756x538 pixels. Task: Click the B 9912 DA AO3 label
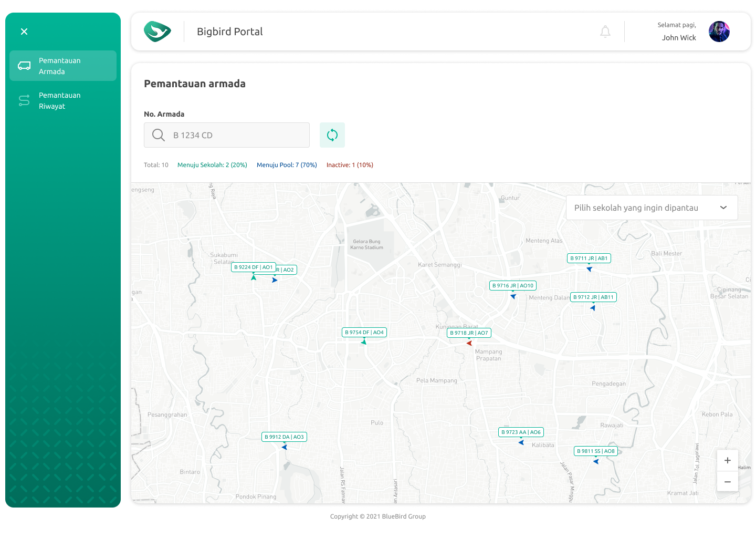pyautogui.click(x=284, y=437)
